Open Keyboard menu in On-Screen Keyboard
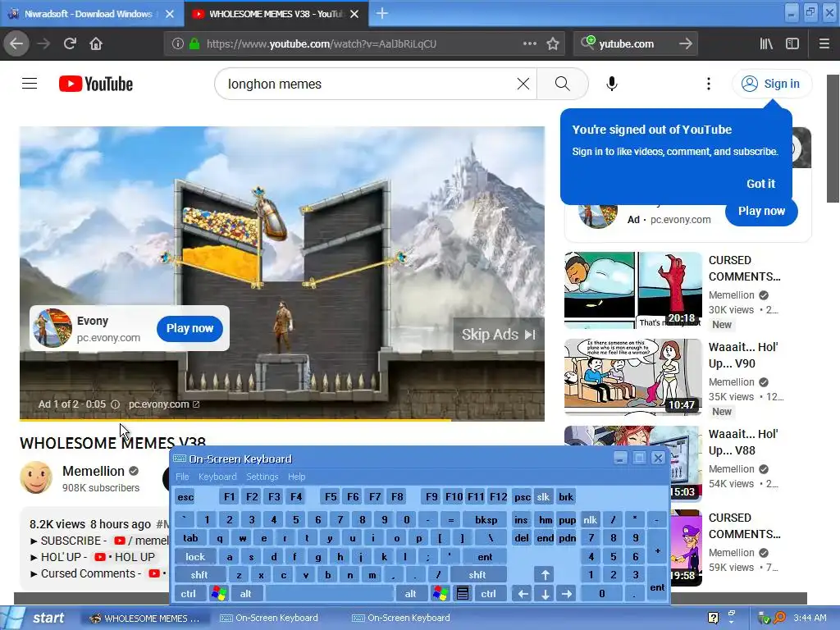Image resolution: width=840 pixels, height=630 pixels. tap(217, 477)
